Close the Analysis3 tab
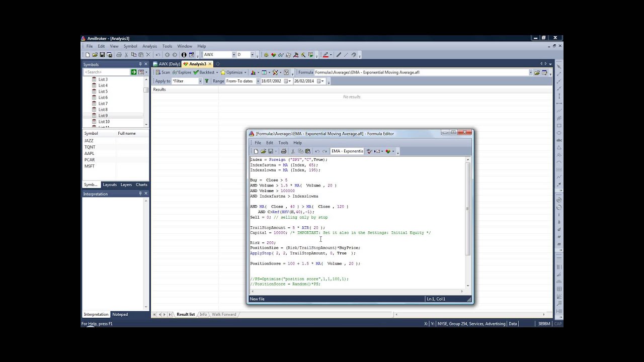The width and height of the screenshot is (644, 362). tap(210, 64)
